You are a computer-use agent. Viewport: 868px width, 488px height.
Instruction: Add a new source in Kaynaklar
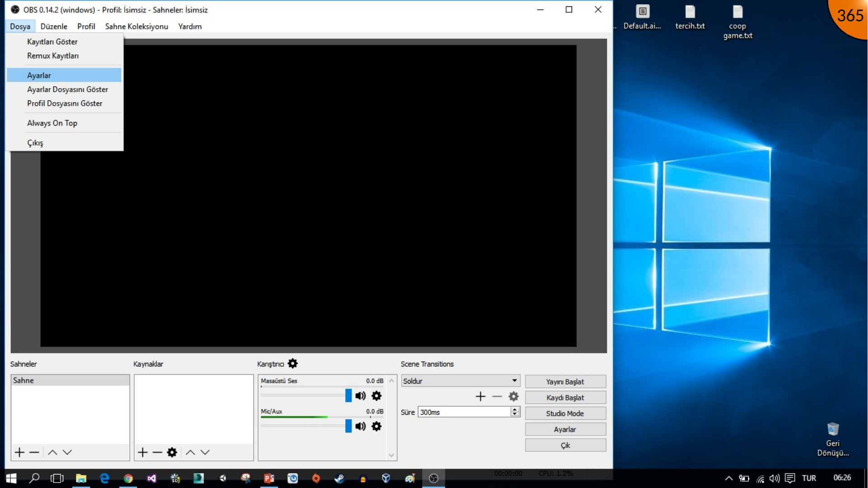(142, 452)
